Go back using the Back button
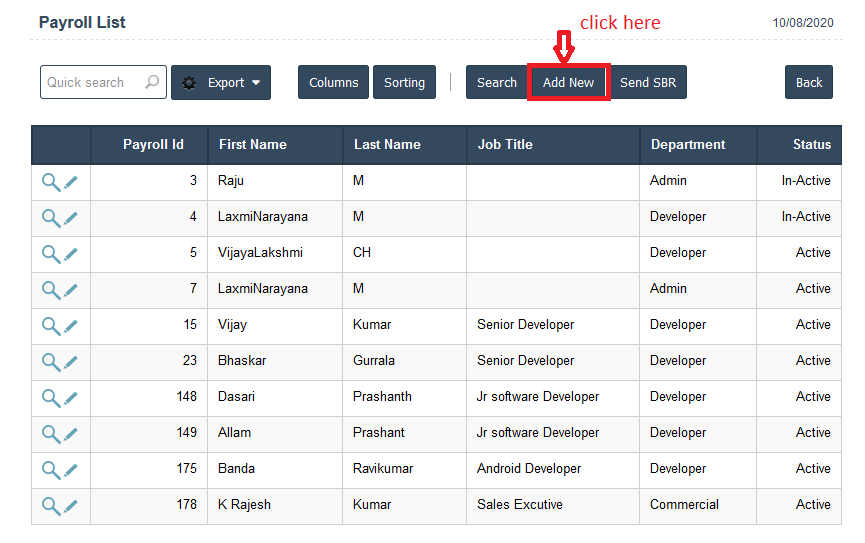Viewport: 865px width, 543px height. tap(809, 83)
